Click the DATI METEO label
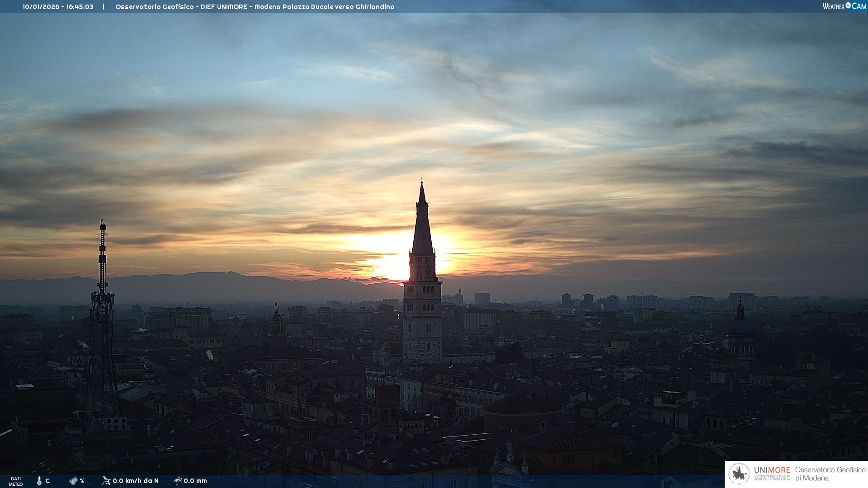 click(16, 481)
